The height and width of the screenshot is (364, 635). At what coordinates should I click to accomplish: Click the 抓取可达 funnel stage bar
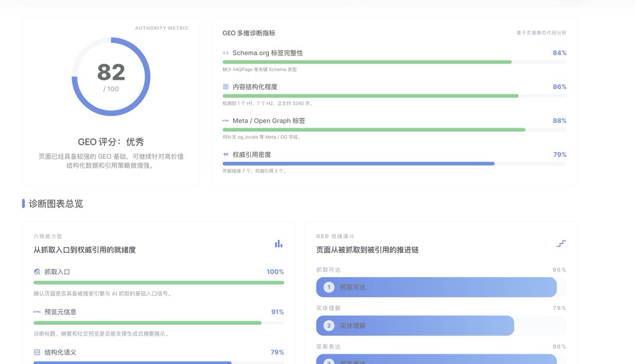pyautogui.click(x=437, y=287)
